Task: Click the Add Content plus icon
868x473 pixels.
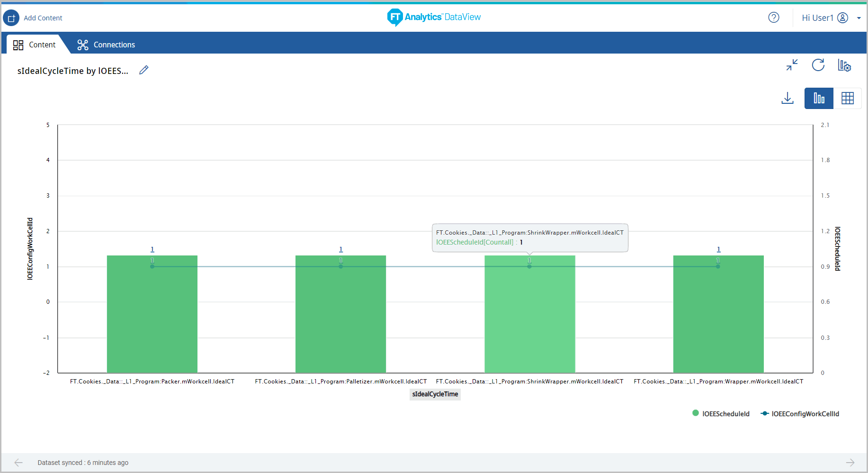Action: tap(11, 18)
